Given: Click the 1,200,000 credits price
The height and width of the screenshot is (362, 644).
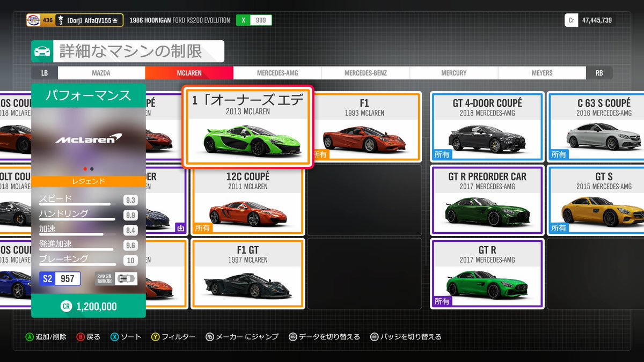Looking at the screenshot, I should click(96, 307).
